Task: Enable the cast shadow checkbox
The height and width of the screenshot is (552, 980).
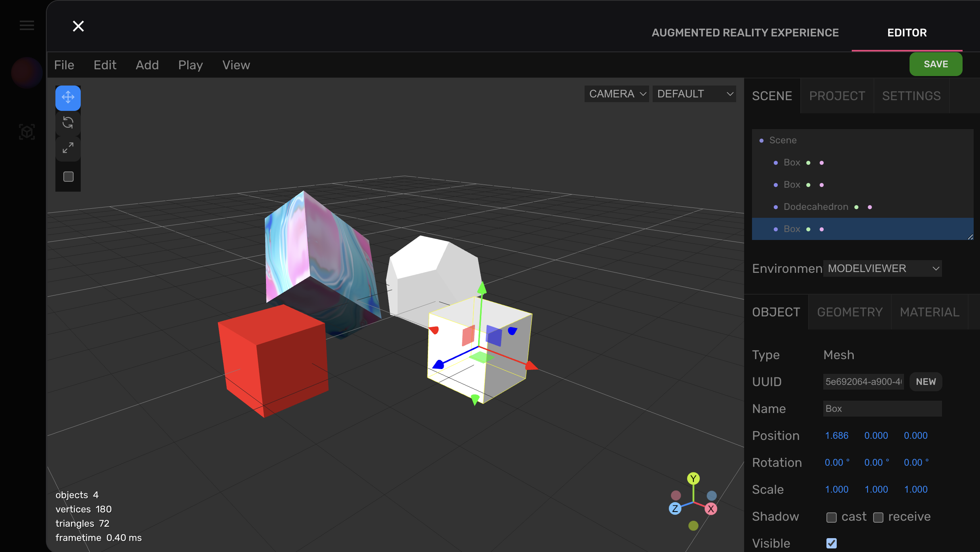Action: pyautogui.click(x=832, y=517)
